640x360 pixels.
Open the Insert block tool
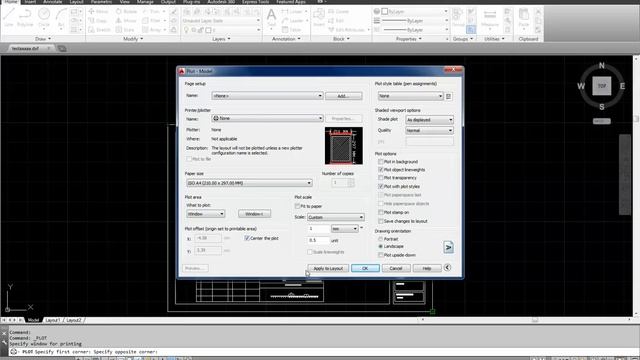point(319,18)
